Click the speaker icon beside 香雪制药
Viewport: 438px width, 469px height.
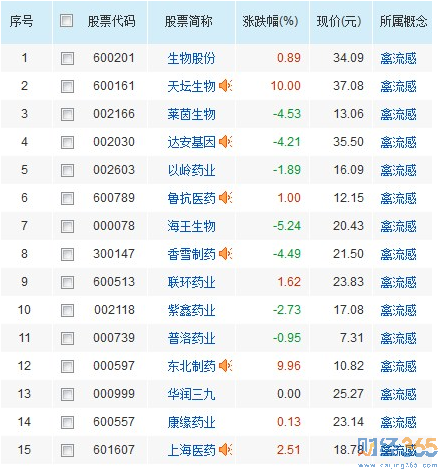226,254
